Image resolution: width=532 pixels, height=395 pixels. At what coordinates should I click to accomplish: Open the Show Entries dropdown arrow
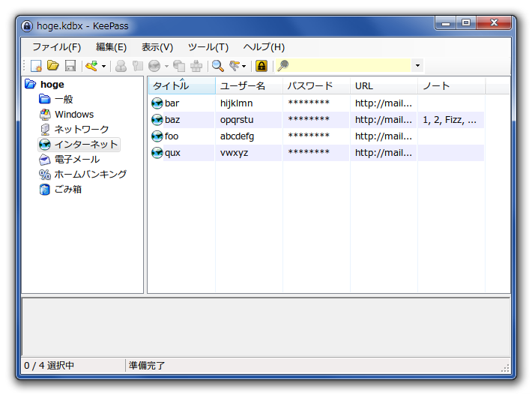(x=244, y=66)
